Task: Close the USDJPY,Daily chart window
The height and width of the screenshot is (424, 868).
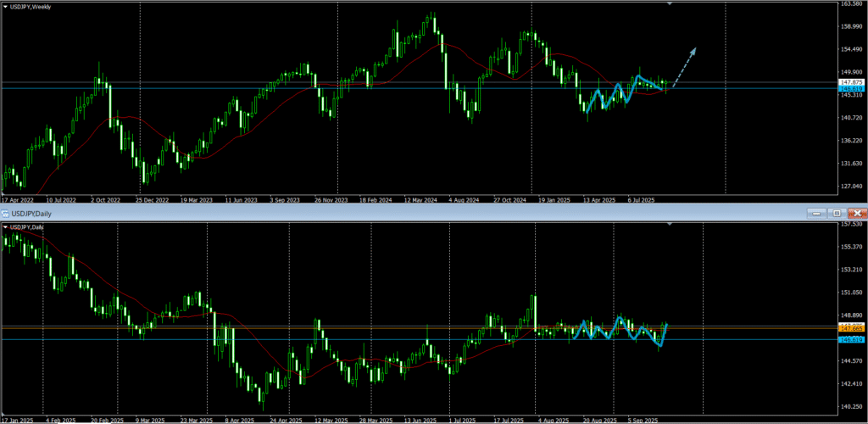Action: click(857, 213)
